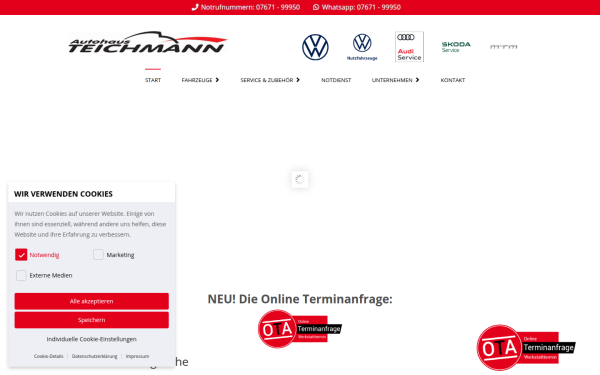Expand the Service & Zubehör menu
The height and width of the screenshot is (375, 600).
click(x=270, y=80)
